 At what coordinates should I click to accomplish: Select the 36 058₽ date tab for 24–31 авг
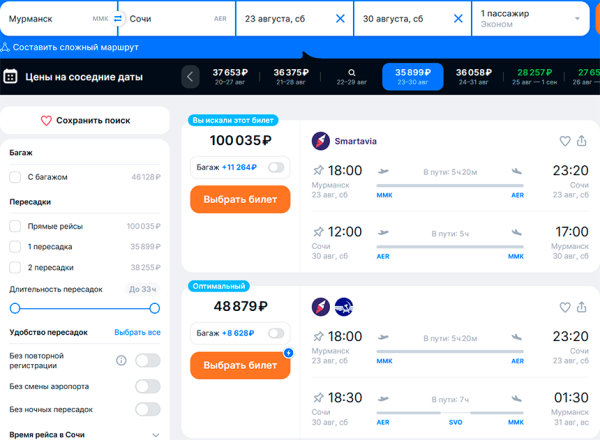tap(477, 76)
